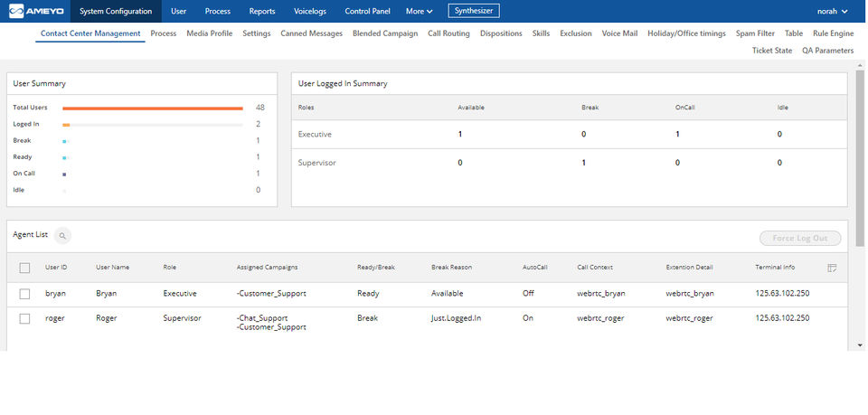Open the column settings icon in table header
The image size is (868, 415).
[x=832, y=268]
